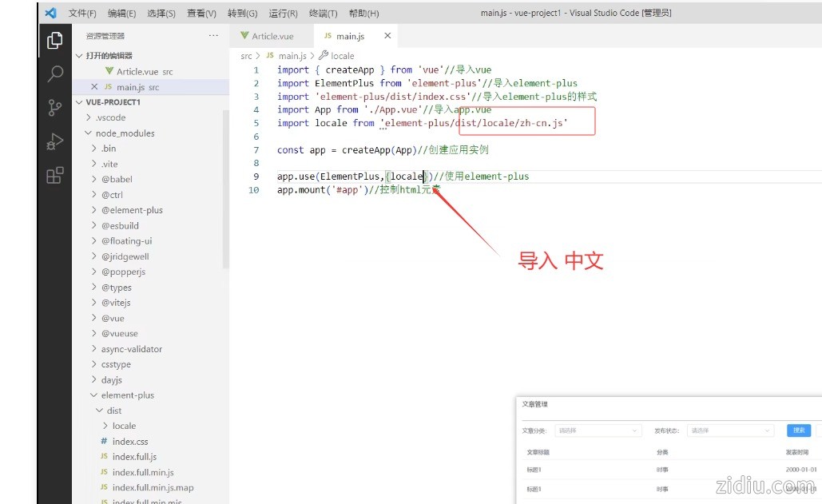Click the 搜索 button in preview

click(798, 431)
